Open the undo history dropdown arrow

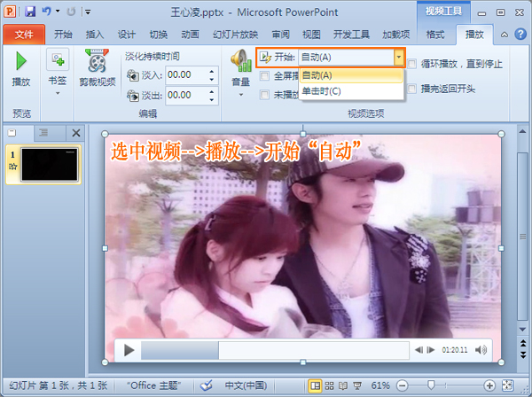[58, 12]
